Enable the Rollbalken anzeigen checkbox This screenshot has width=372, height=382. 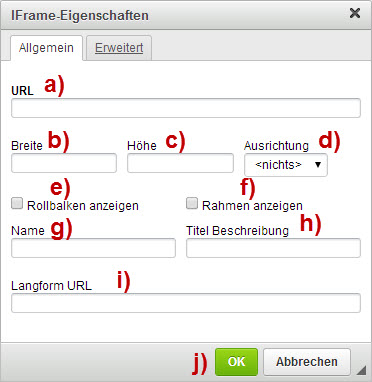(17, 203)
